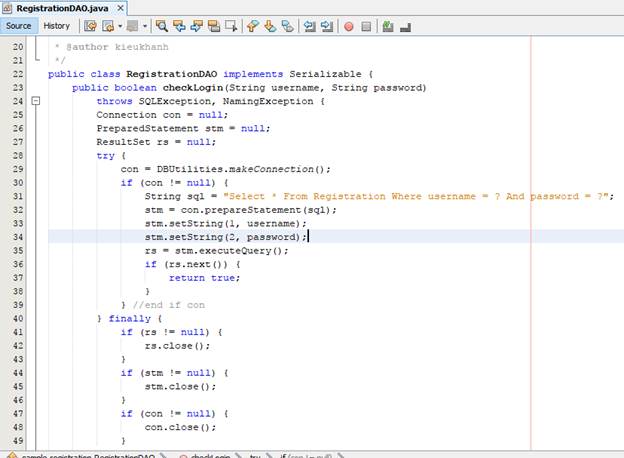Click 'rs = stm.executeQuery();' line

216,251
